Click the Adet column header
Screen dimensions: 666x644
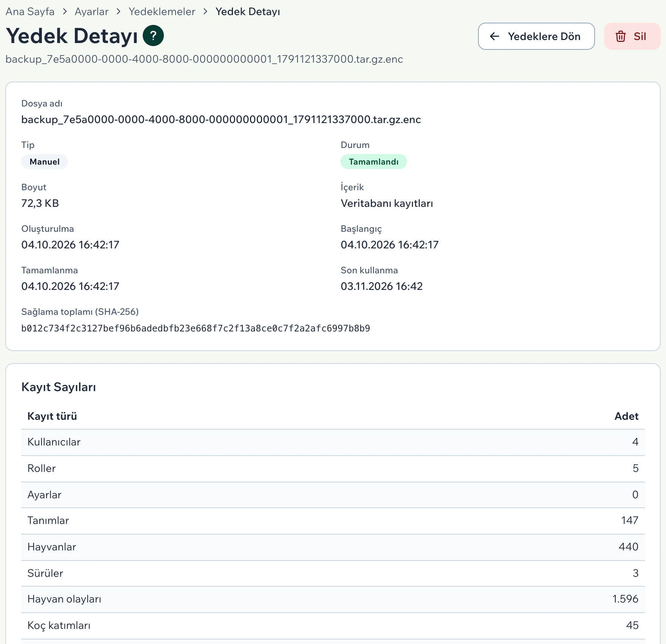coord(626,416)
